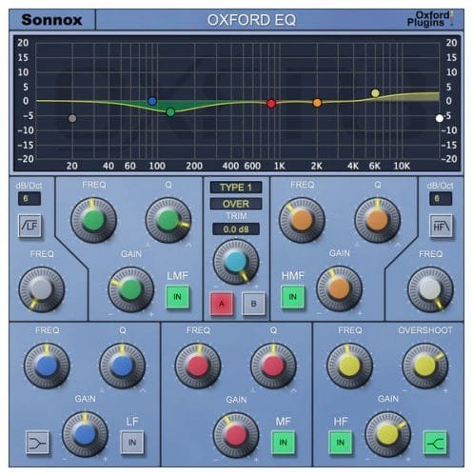Click the HF band shelf shape button
473x476 pixels.
click(435, 442)
